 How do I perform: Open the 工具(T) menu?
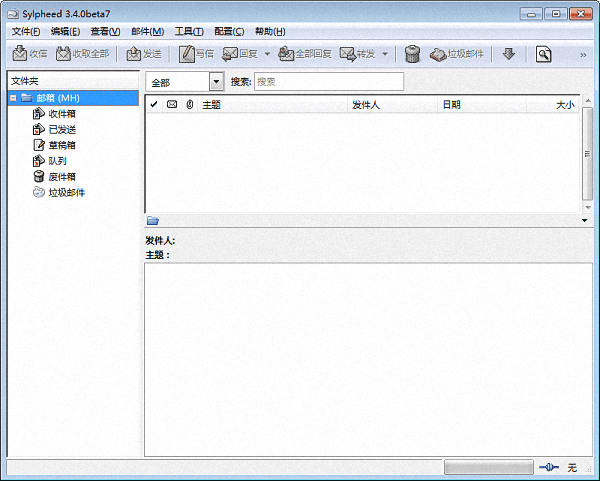click(x=188, y=31)
